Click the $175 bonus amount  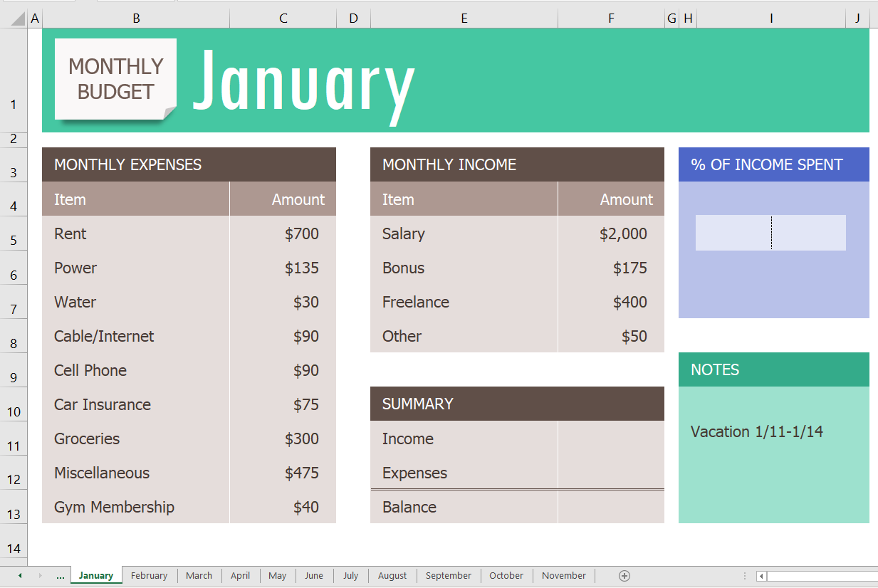click(x=611, y=268)
